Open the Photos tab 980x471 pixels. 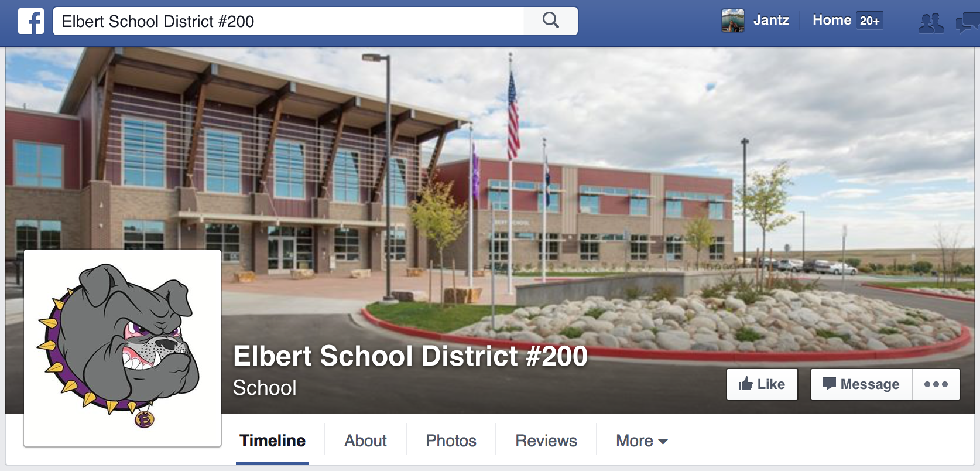click(451, 441)
